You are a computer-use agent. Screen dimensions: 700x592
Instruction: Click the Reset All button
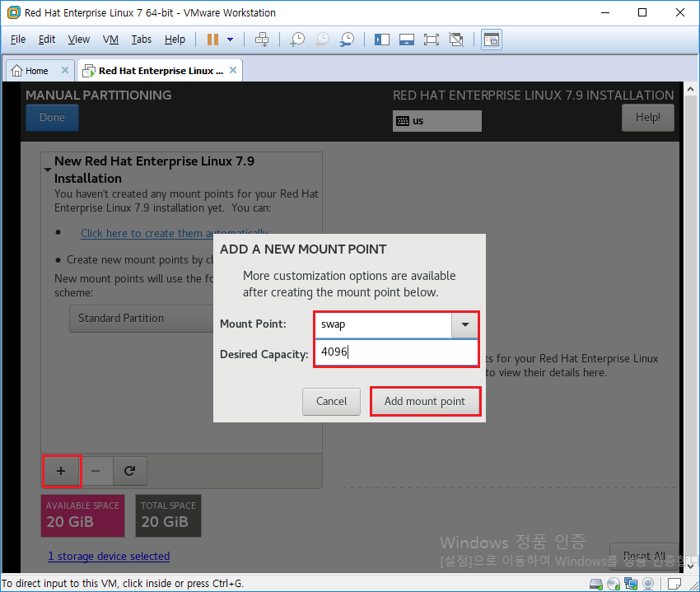click(644, 557)
